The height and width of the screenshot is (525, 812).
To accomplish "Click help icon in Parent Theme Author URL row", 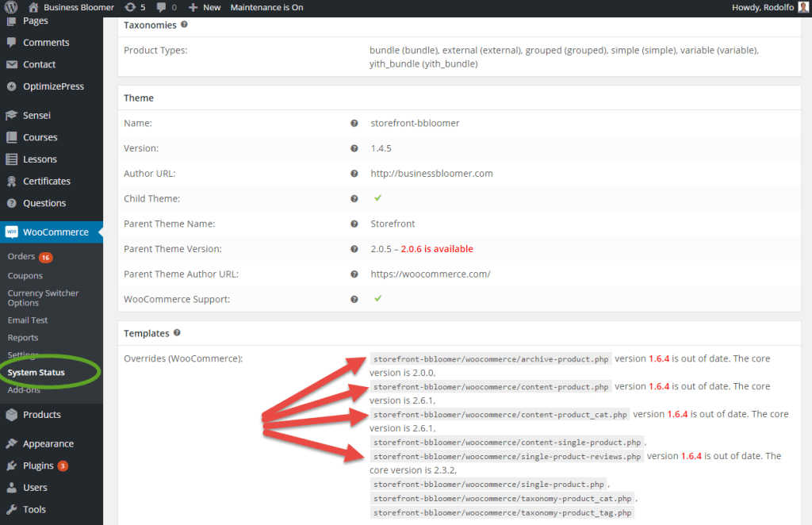I will pyautogui.click(x=354, y=274).
